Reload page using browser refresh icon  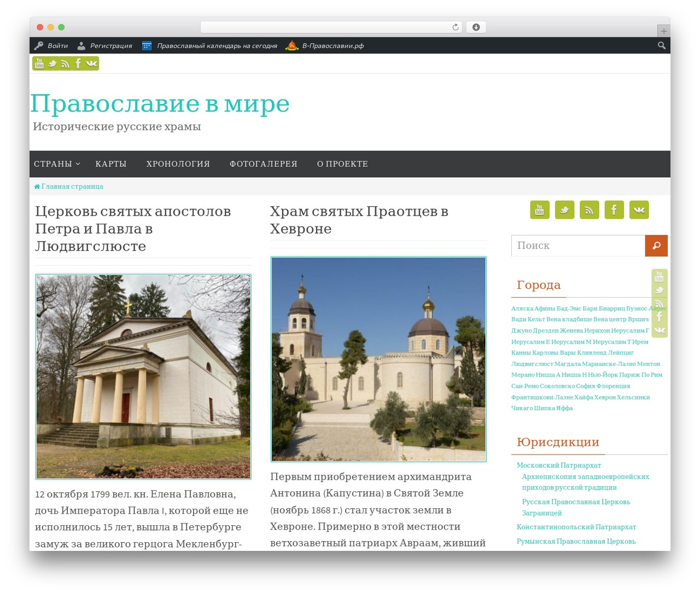click(x=456, y=27)
